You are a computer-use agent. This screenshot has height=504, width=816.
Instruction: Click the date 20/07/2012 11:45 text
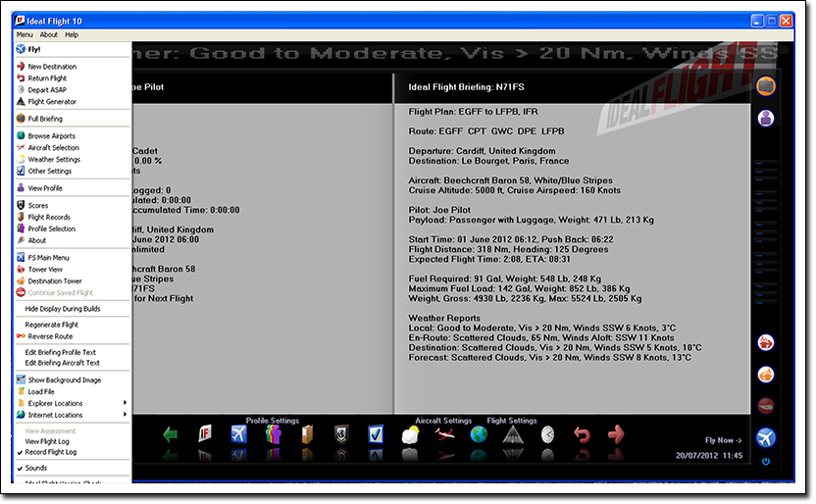pyautogui.click(x=709, y=455)
